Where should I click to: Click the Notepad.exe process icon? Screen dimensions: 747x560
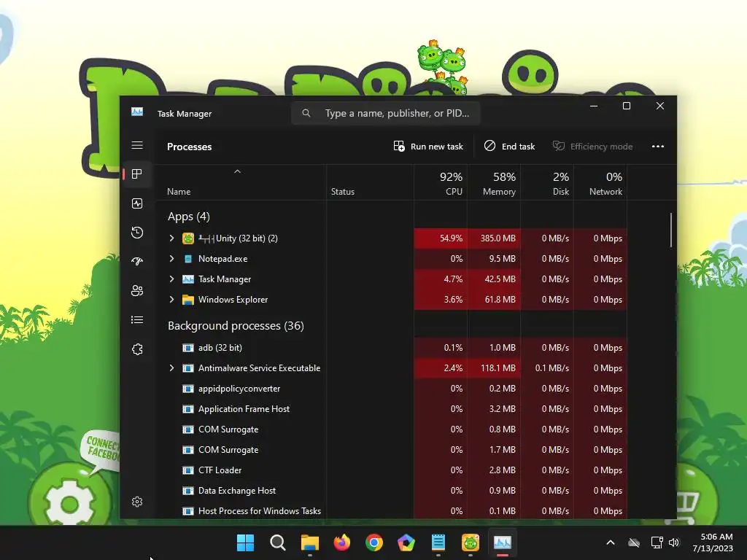[188, 259]
